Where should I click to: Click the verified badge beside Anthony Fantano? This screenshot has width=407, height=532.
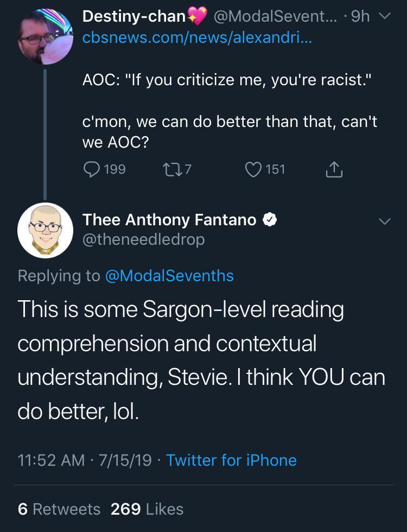(x=270, y=220)
